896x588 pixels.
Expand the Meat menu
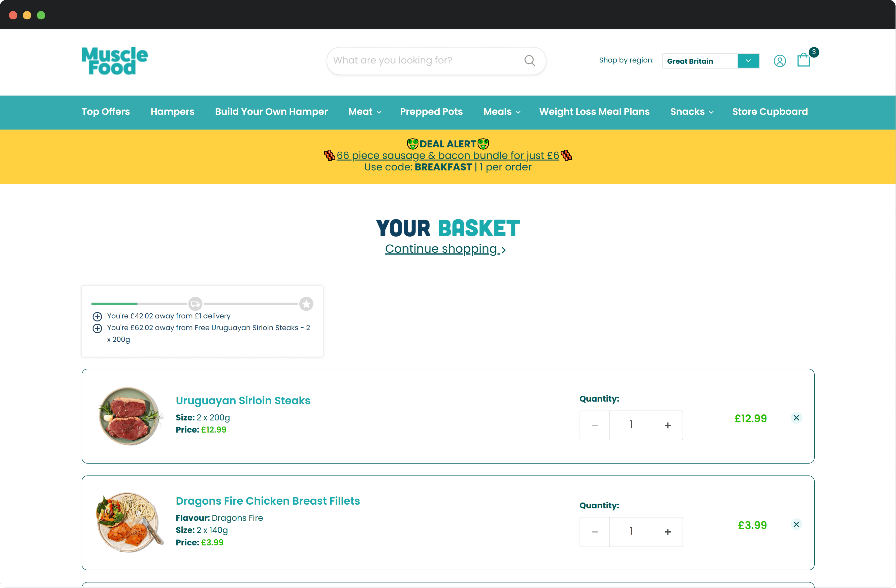365,112
